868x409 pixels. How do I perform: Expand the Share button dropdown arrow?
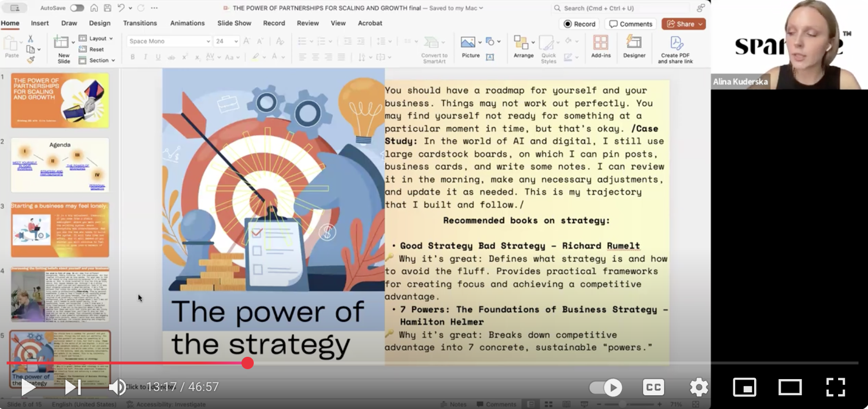click(x=700, y=24)
